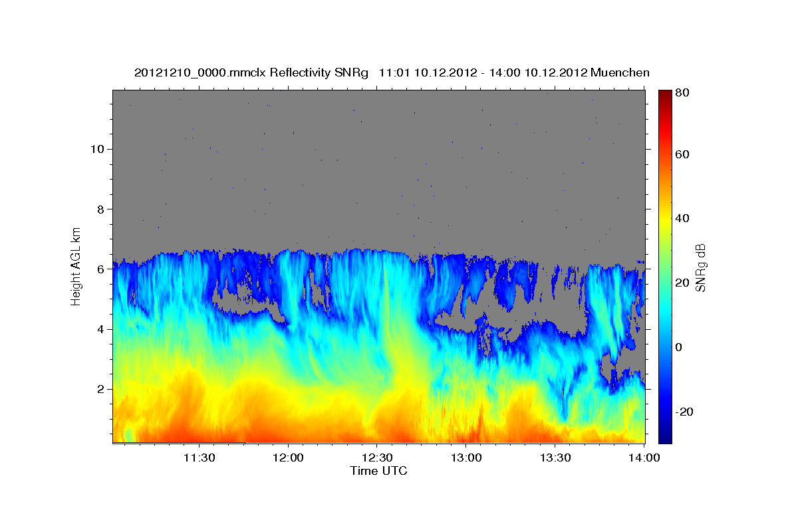Click the colorbar value 60
The image size is (798, 532).
point(682,154)
